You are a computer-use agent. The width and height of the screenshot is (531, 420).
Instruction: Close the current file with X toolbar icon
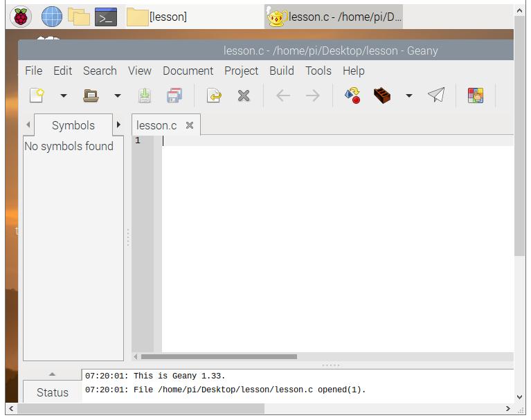(x=244, y=95)
